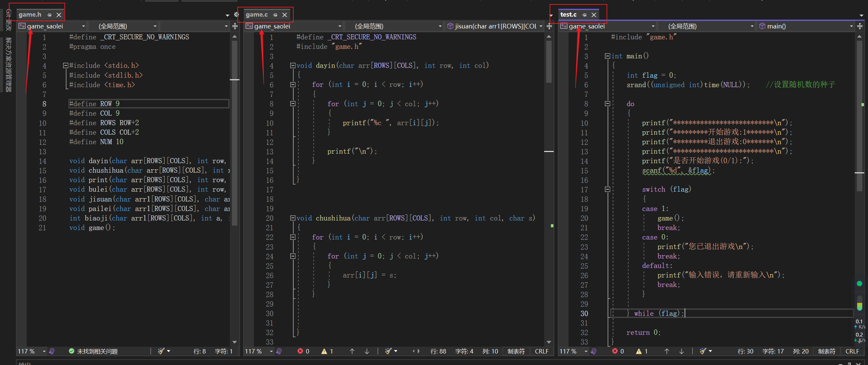Pin the game.c tab
This screenshot has width=868, height=365.
[275, 15]
